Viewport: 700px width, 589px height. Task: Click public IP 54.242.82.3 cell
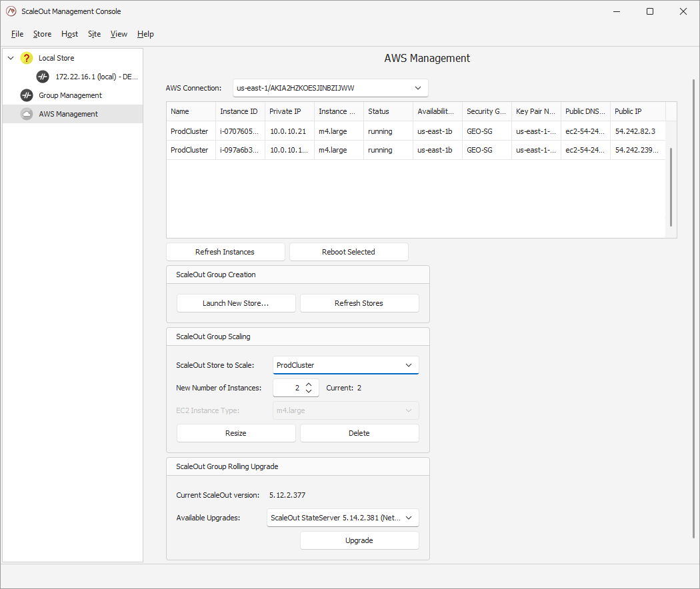[637, 131]
